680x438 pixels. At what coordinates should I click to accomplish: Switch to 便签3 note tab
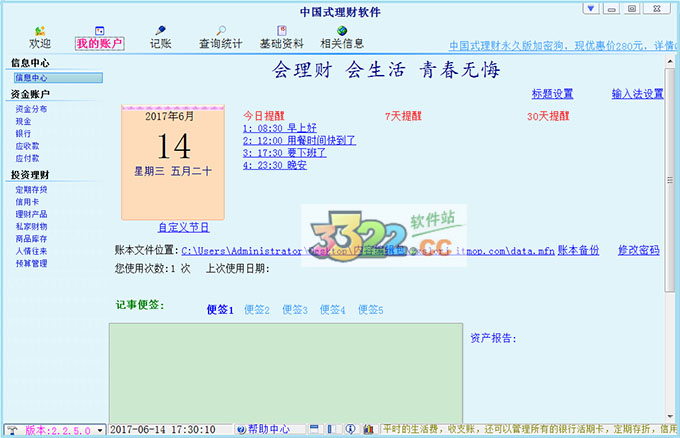coord(295,310)
